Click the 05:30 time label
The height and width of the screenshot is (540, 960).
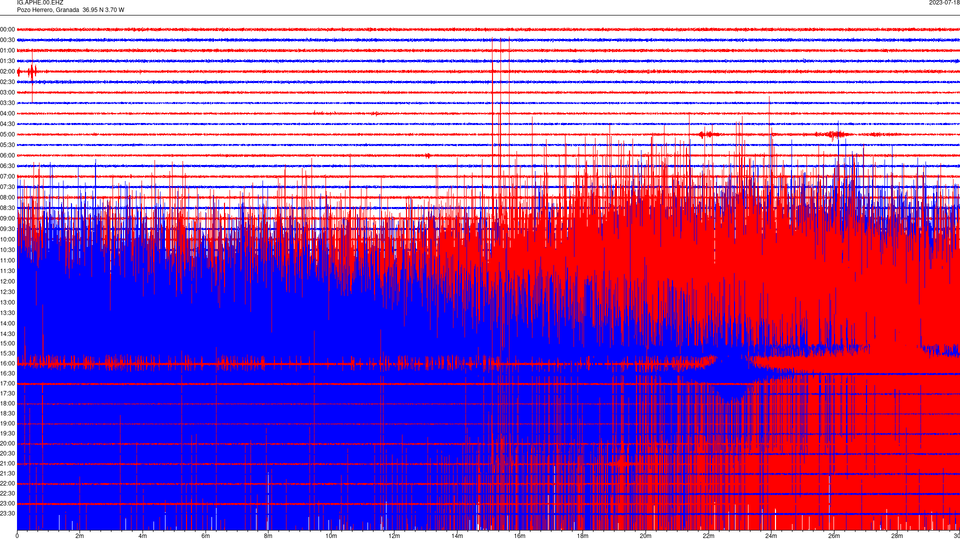pos(7,145)
